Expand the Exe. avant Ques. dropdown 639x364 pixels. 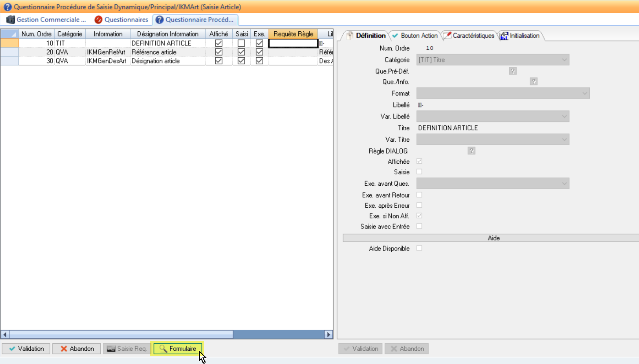[x=564, y=184]
